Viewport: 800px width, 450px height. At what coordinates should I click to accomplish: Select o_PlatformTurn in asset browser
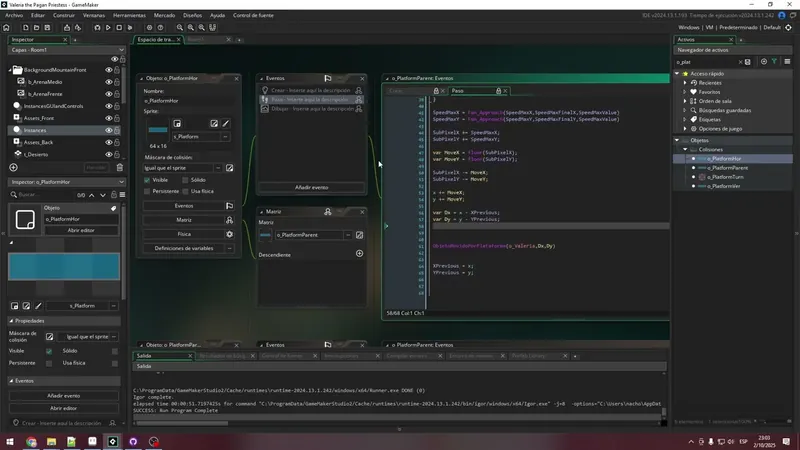tap(725, 177)
